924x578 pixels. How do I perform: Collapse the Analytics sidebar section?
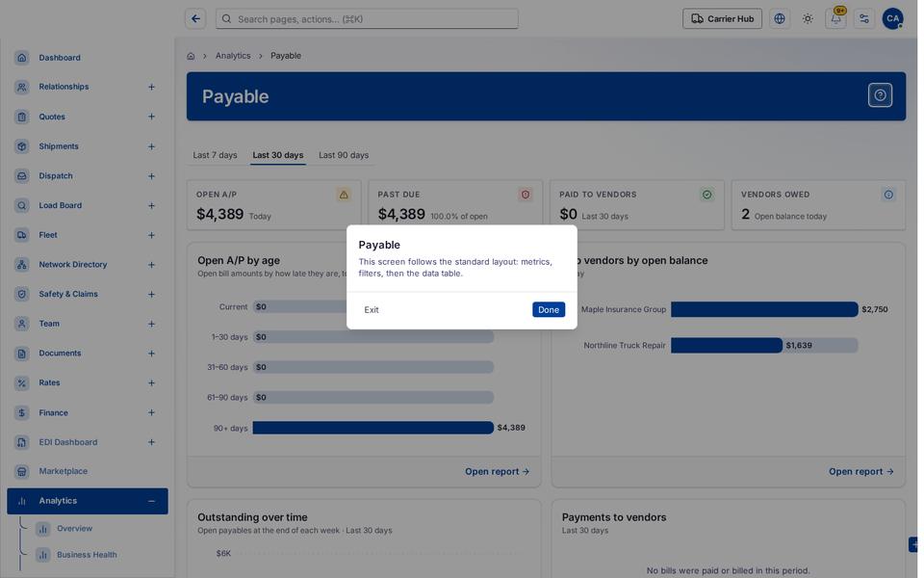coord(151,501)
